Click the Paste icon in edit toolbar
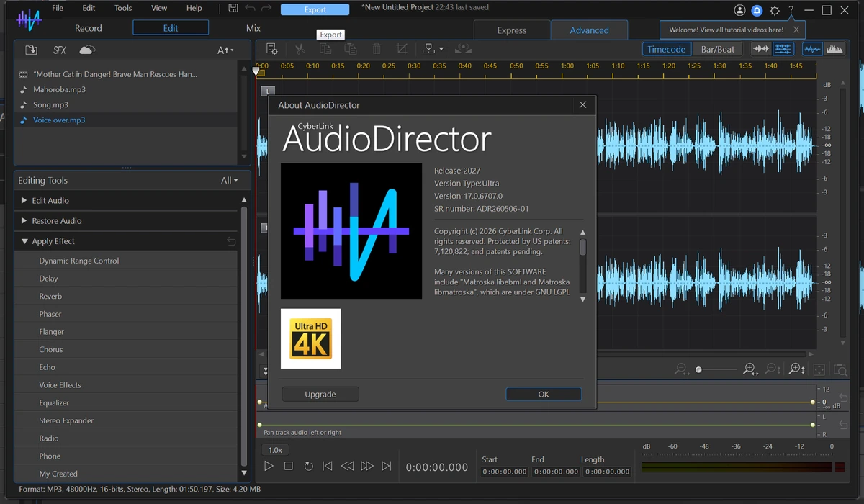 coord(351,49)
